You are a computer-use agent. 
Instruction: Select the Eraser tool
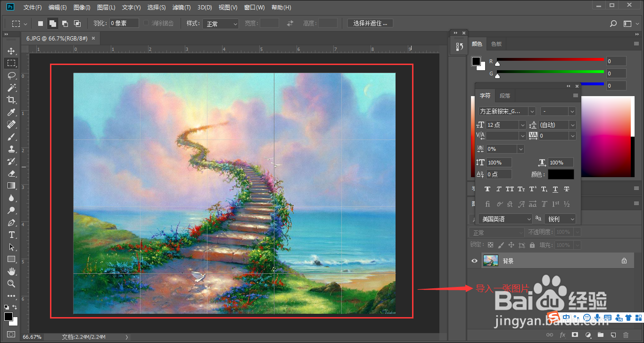click(x=11, y=173)
